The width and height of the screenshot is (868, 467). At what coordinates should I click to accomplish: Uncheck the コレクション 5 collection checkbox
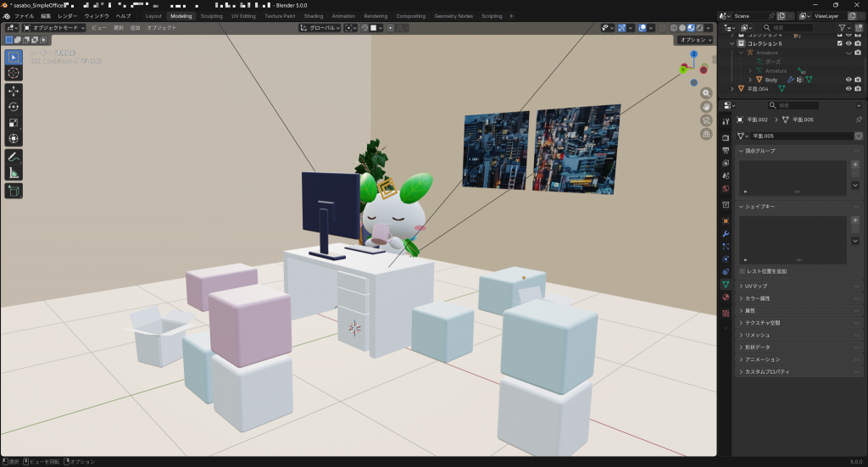point(839,43)
